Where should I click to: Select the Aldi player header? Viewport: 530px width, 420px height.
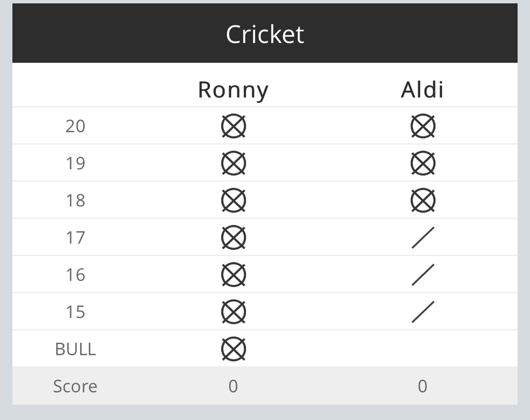[422, 90]
